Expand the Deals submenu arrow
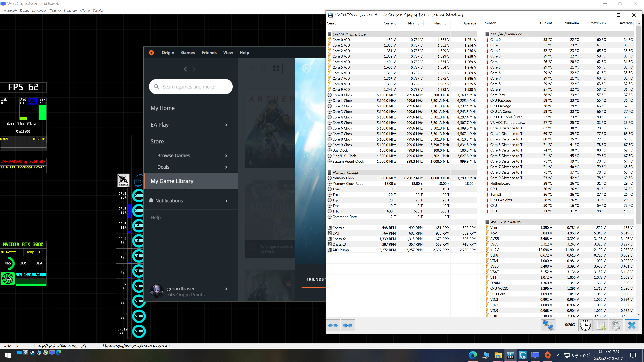 coord(226,167)
